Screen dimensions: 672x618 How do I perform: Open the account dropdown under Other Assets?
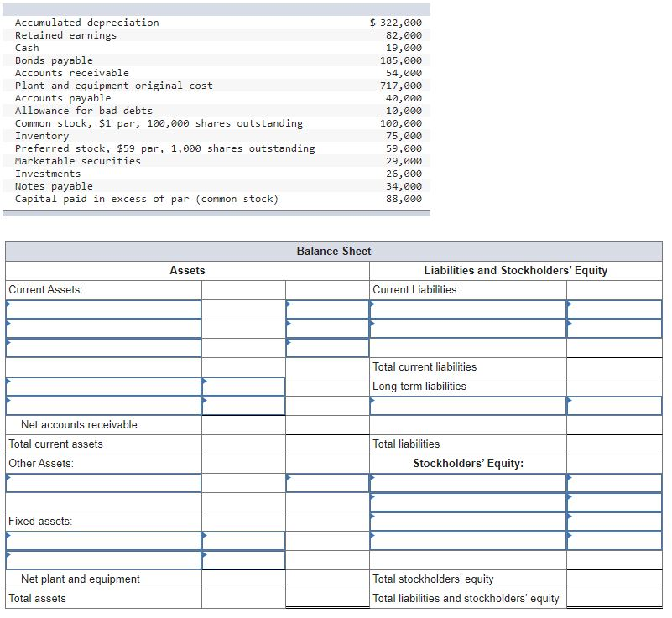pos(103,483)
